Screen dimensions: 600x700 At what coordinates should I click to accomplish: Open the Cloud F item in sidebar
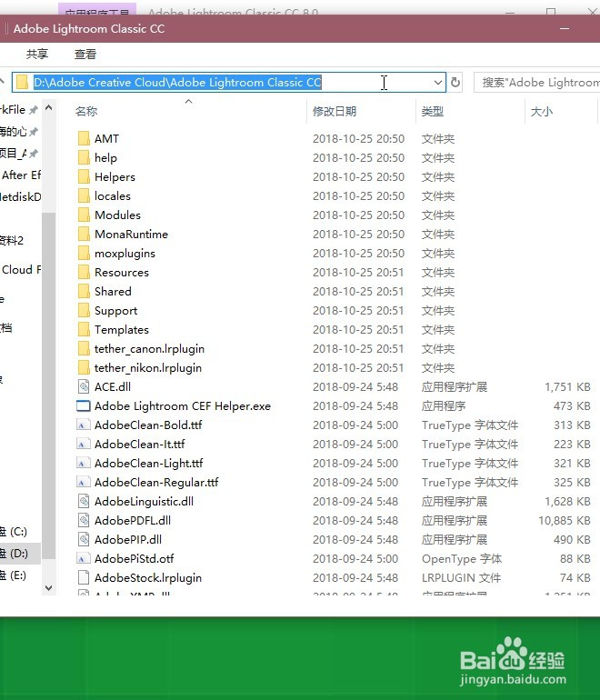(x=21, y=270)
